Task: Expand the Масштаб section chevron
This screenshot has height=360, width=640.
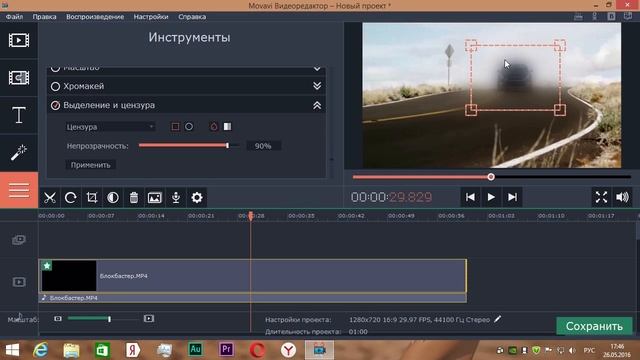Action: [317, 69]
